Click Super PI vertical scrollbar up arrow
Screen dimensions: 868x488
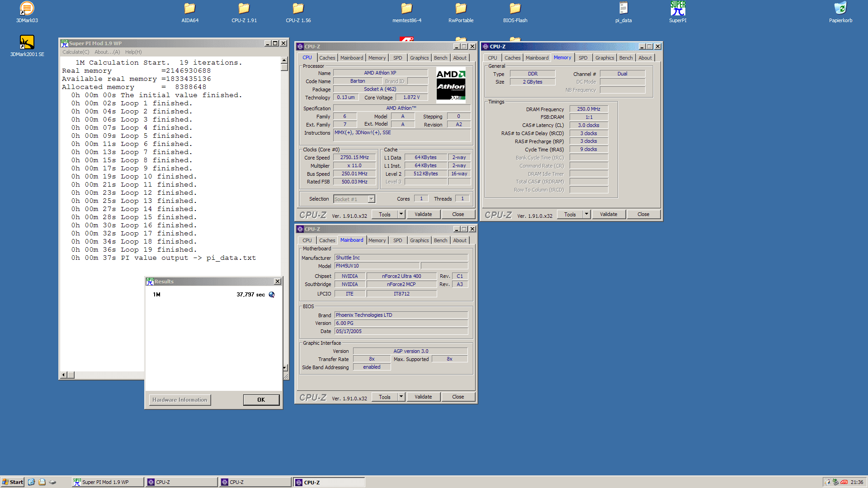[x=284, y=61]
